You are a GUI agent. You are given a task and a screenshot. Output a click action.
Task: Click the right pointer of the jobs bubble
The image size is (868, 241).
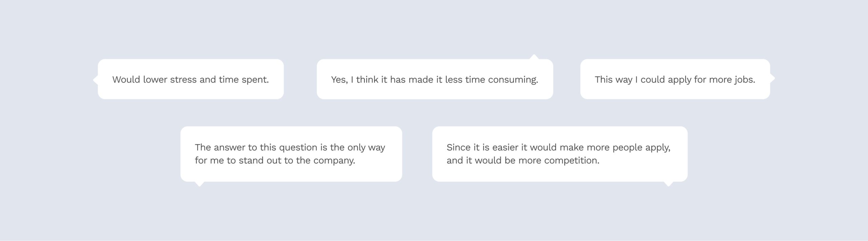tap(772, 78)
